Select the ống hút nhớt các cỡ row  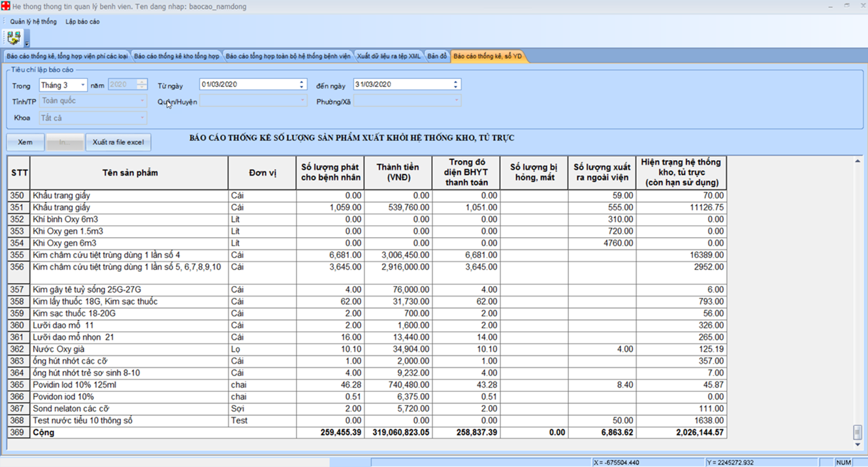[367, 361]
